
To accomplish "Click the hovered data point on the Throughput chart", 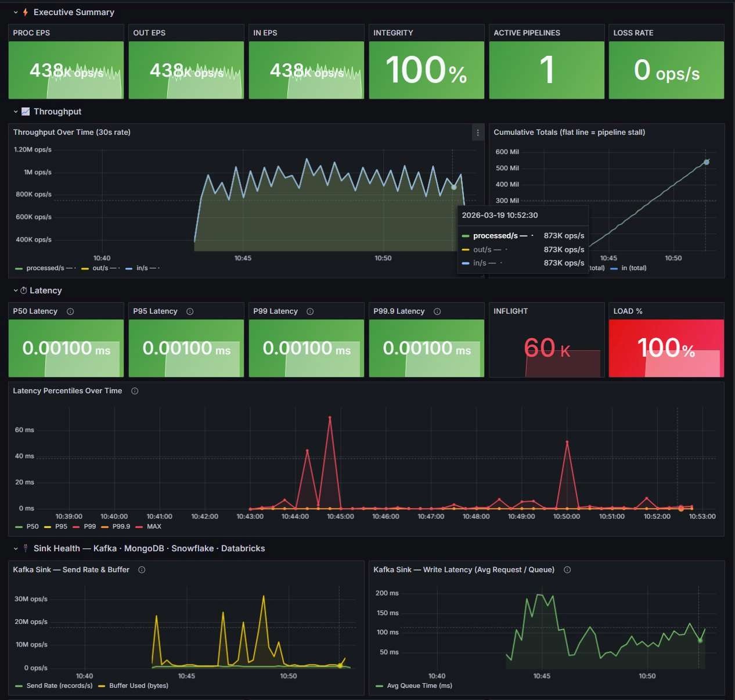I will pos(454,187).
